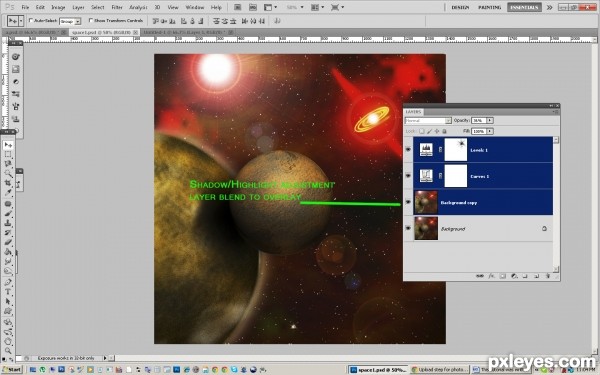Select the Rectangular Marquee tool
Image resolution: width=600 pixels, height=375 pixels.
click(8, 155)
